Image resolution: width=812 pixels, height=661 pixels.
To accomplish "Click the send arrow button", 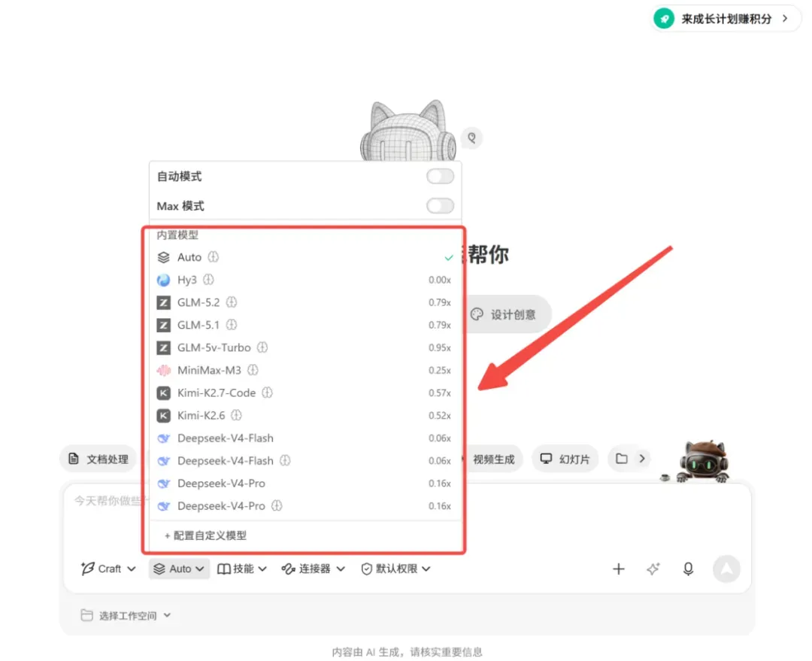I will pyautogui.click(x=726, y=569).
